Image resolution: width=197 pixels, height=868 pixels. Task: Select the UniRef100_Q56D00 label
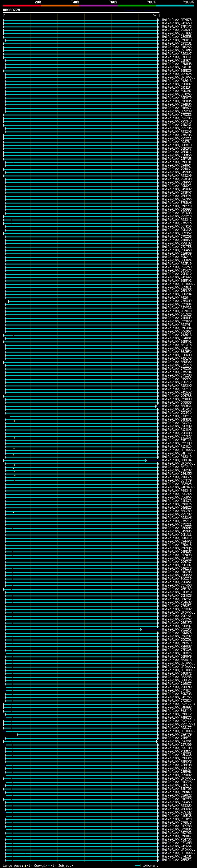coord(177,497)
